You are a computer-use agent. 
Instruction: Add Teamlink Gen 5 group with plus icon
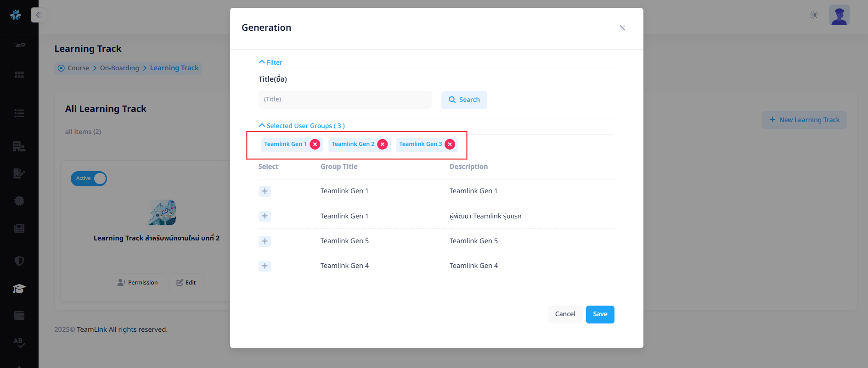(265, 241)
